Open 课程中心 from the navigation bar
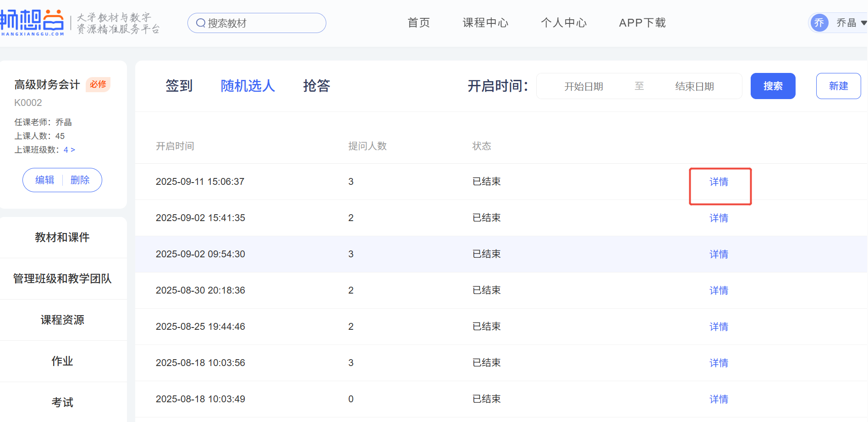This screenshot has width=868, height=422. pos(485,23)
